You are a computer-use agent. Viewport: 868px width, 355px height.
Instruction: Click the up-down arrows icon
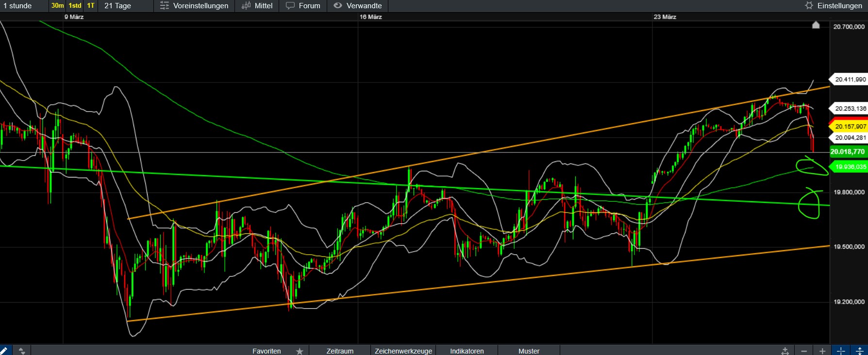[21, 351]
